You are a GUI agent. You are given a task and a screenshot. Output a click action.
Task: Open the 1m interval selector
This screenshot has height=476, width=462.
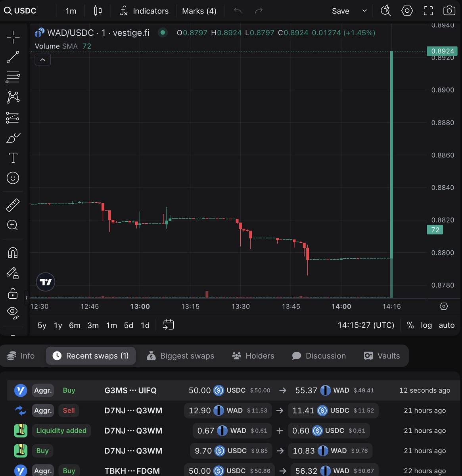click(71, 11)
